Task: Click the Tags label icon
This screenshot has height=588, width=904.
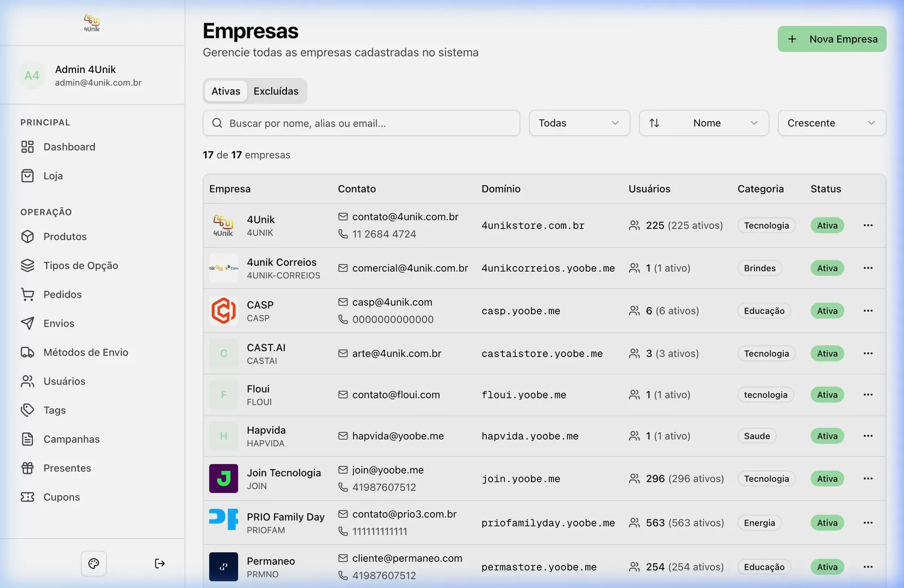Action: pos(28,410)
